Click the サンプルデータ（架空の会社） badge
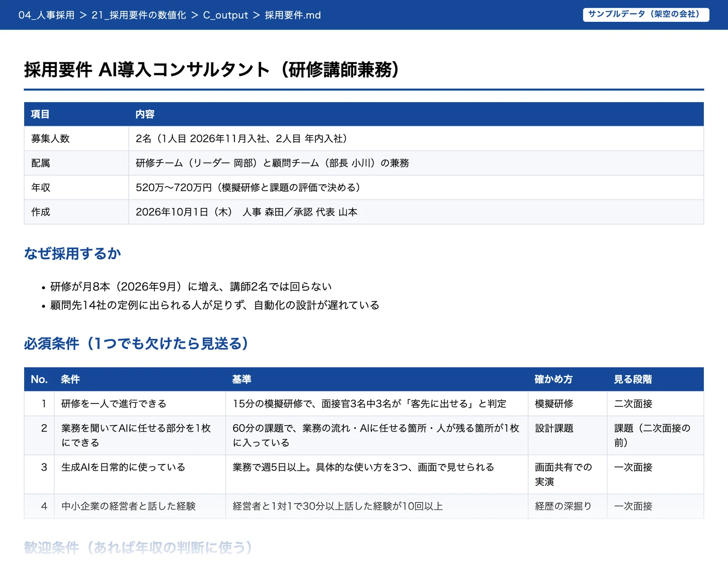 (646, 15)
